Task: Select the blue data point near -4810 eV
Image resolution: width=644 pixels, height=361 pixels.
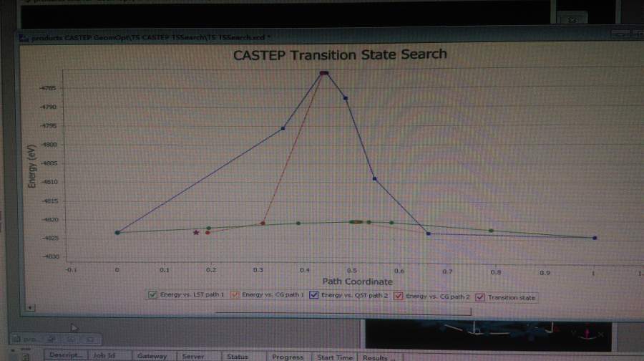Action: point(374,179)
